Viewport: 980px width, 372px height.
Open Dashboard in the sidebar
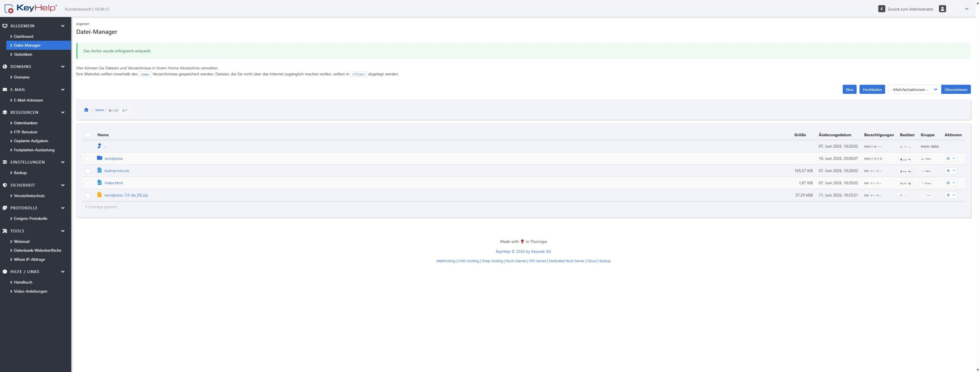click(23, 36)
